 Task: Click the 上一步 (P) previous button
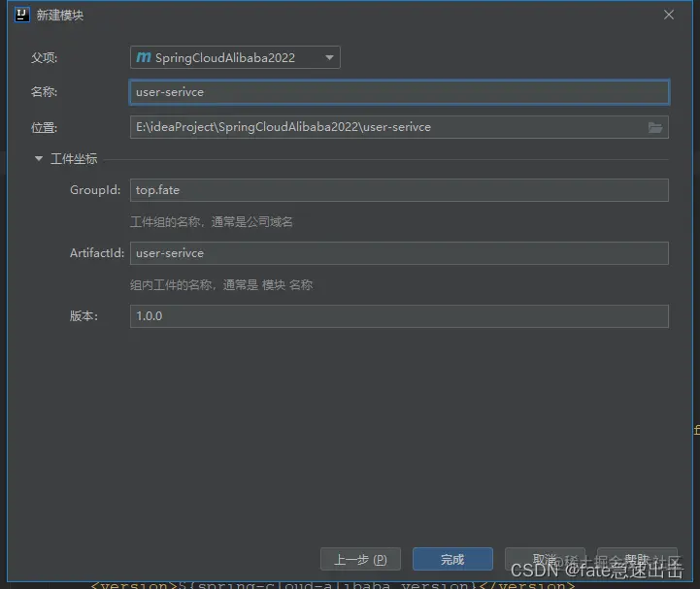(361, 559)
